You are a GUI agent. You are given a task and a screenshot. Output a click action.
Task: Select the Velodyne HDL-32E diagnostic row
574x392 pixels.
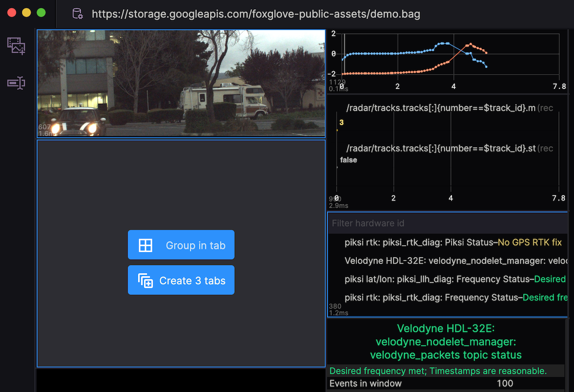[x=454, y=261]
